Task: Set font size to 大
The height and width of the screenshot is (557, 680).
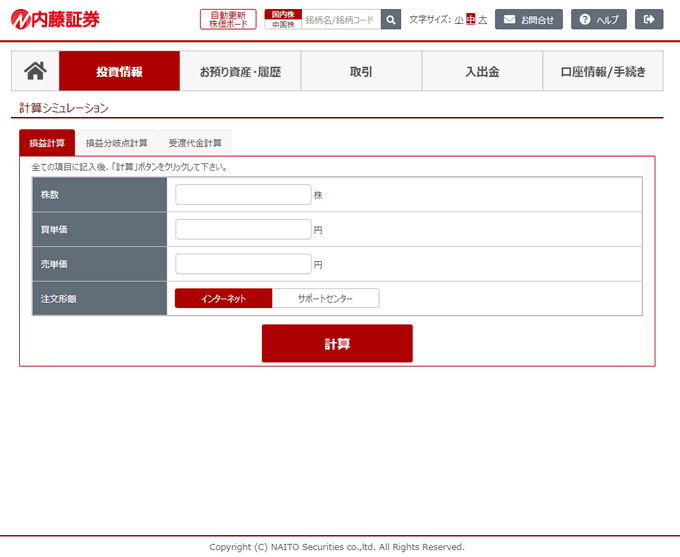Action: [x=483, y=20]
